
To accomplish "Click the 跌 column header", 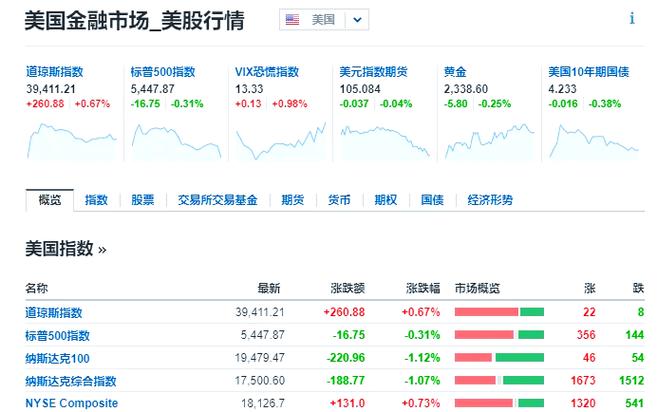I will pyautogui.click(x=638, y=288).
